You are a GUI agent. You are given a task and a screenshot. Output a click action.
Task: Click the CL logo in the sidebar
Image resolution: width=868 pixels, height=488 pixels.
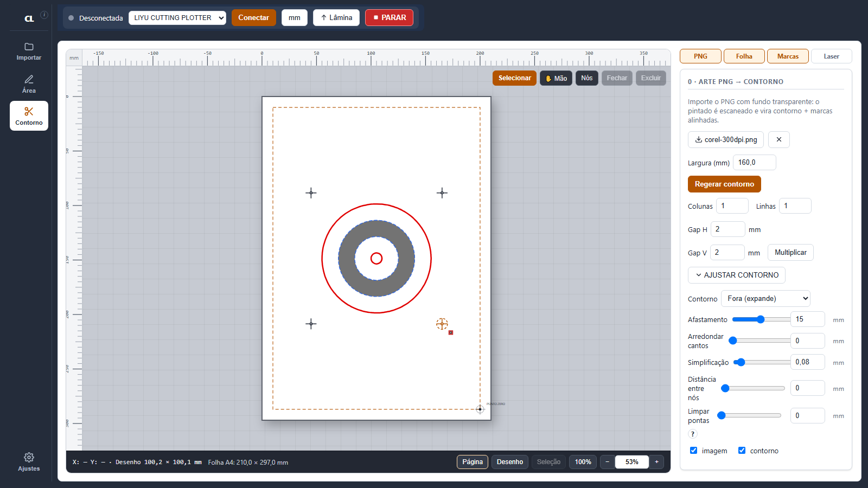coord(29,18)
